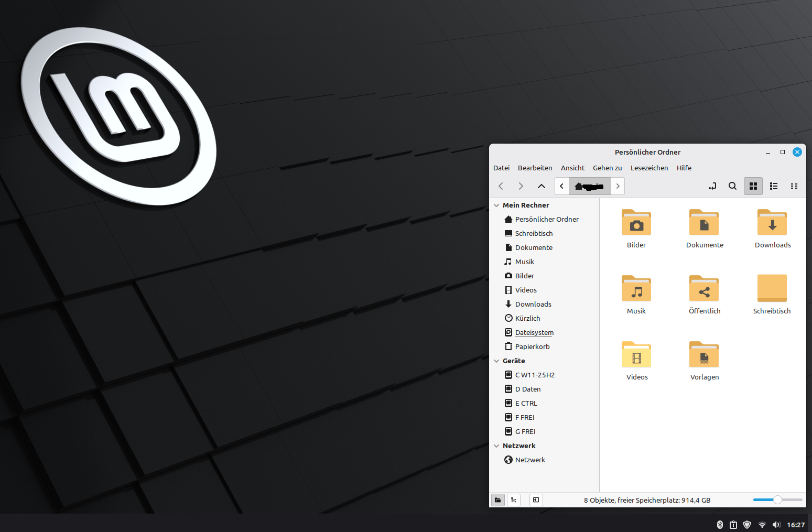Image resolution: width=812 pixels, height=532 pixels.
Task: Select Dokumente in the sidebar
Action: coord(544,248)
